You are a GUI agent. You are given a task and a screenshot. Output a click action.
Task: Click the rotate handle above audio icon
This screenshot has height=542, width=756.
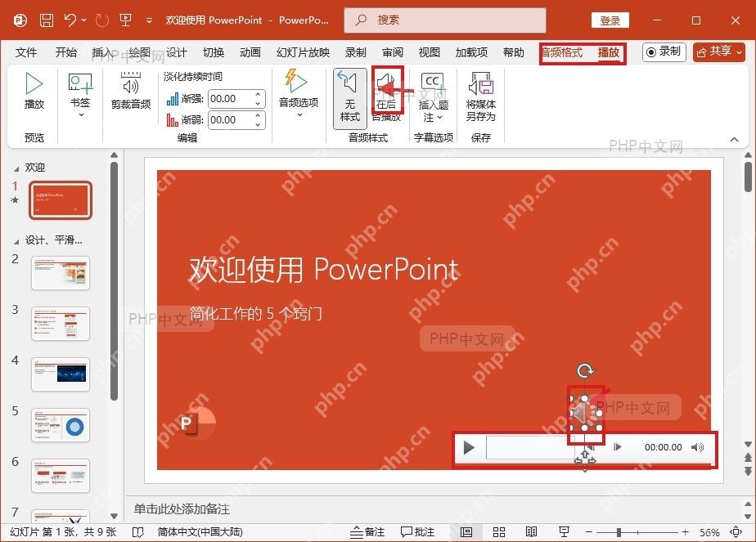tap(585, 370)
